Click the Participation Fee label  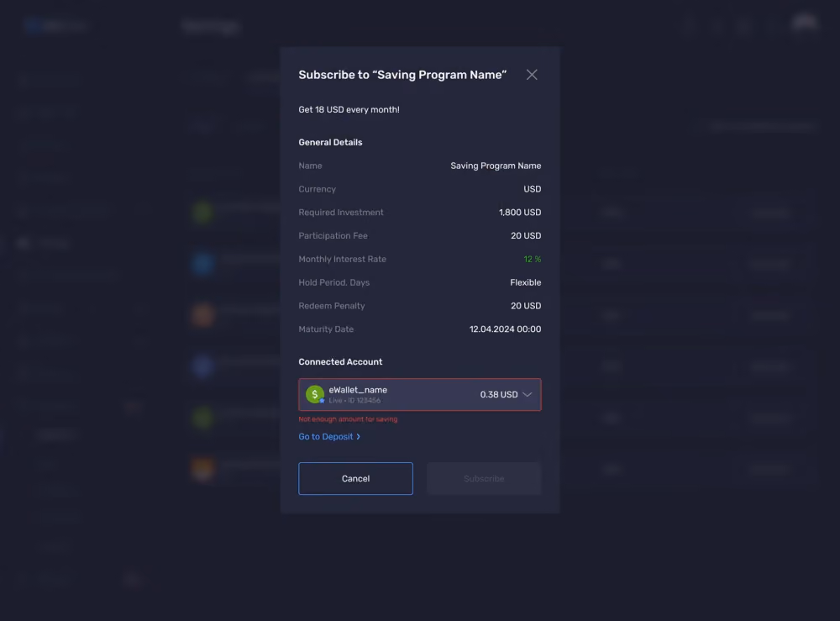click(x=333, y=236)
